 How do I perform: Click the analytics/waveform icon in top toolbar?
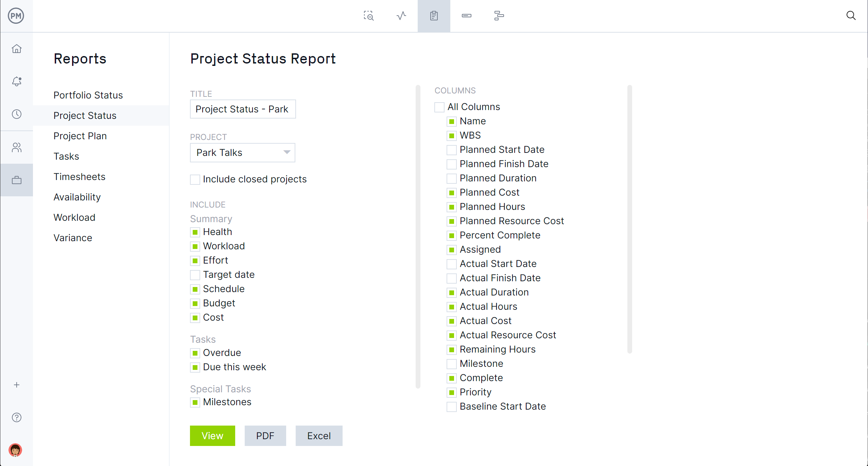pyautogui.click(x=402, y=16)
